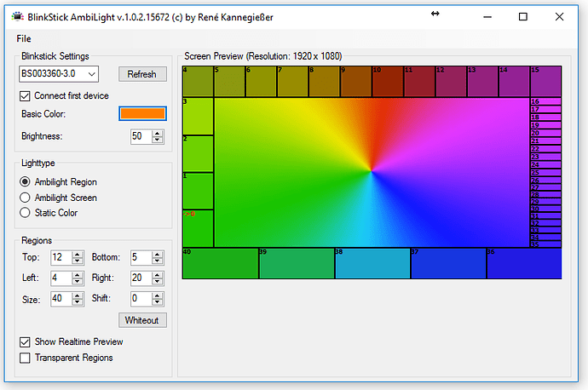Select preview region 10 in top row
The width and height of the screenshot is (588, 390).
tap(388, 81)
